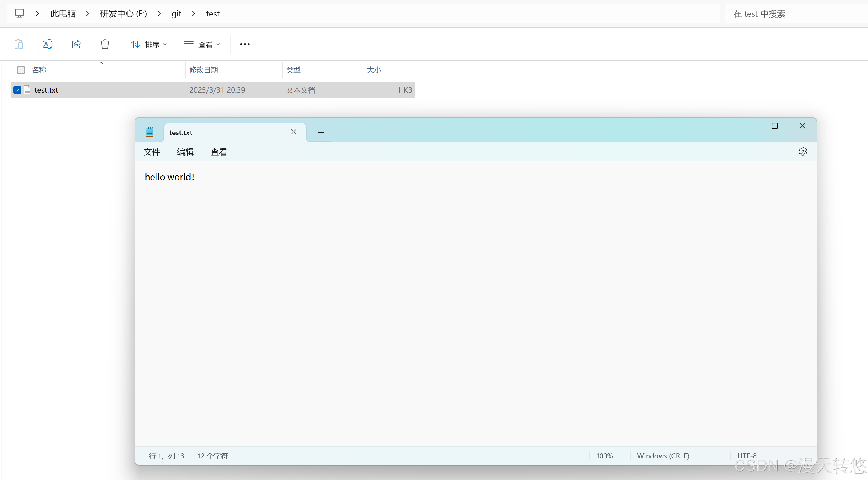Click the git breadcrumb folder

point(176,13)
